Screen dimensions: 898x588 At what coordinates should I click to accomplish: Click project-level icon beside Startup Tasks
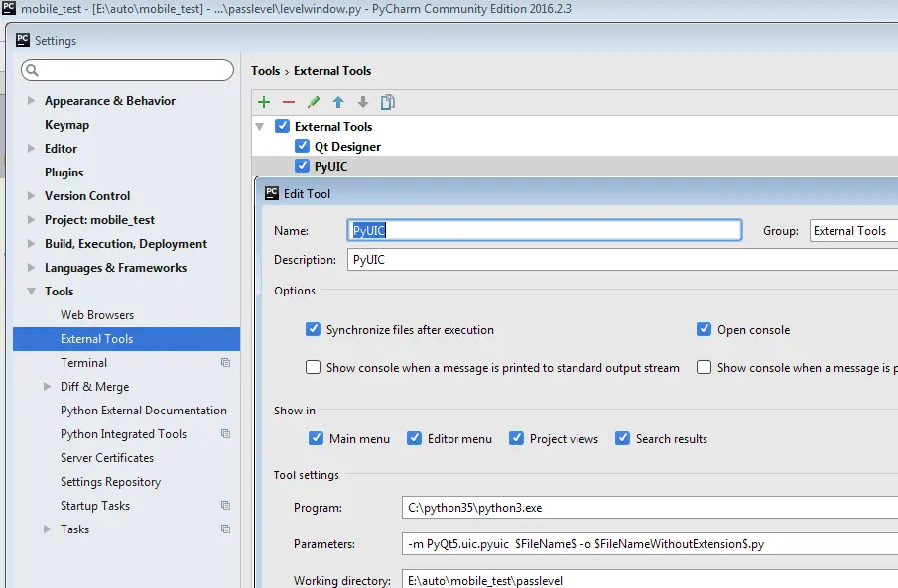225,506
